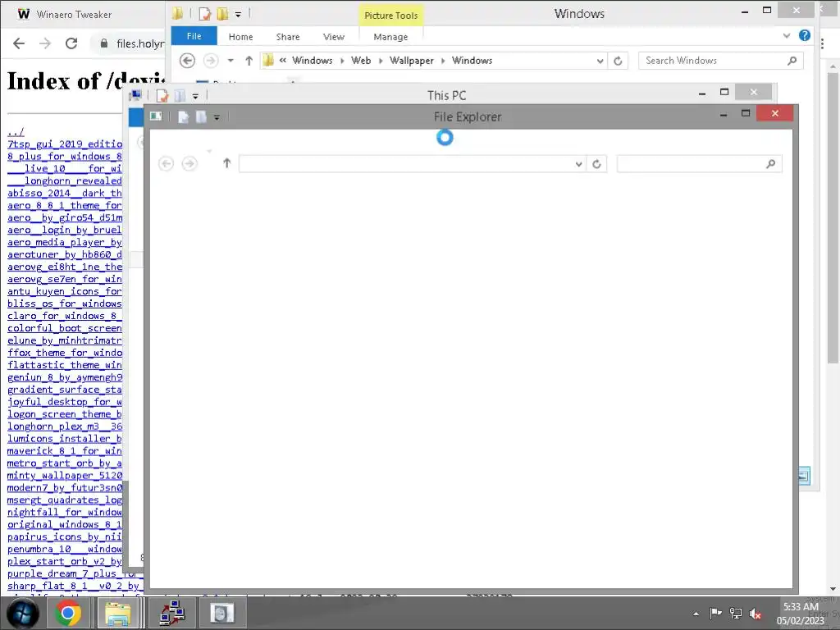Screen dimensions: 840x630
Task: Open the Home ribbon tab
Action: coord(240,36)
